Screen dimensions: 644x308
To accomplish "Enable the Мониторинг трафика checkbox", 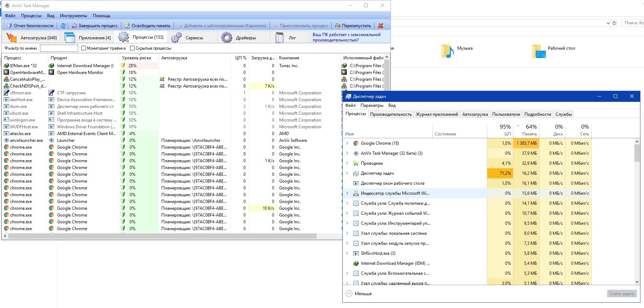I will (84, 48).
